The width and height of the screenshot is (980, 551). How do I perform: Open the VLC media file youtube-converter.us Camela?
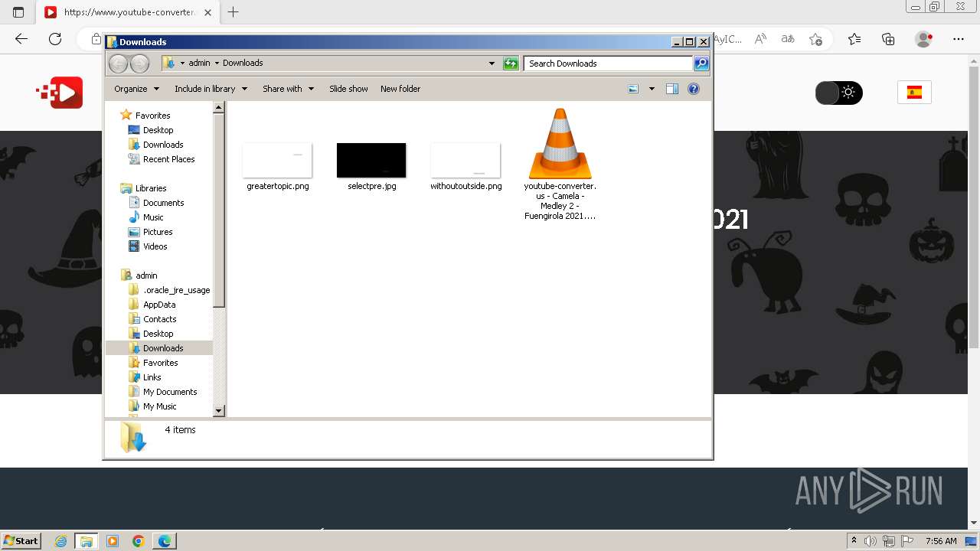tap(560, 164)
